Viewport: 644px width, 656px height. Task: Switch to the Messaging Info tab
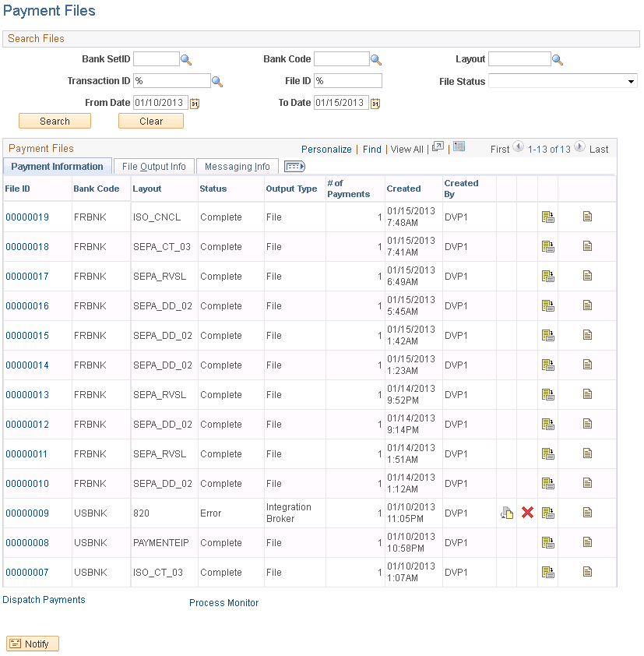(237, 166)
